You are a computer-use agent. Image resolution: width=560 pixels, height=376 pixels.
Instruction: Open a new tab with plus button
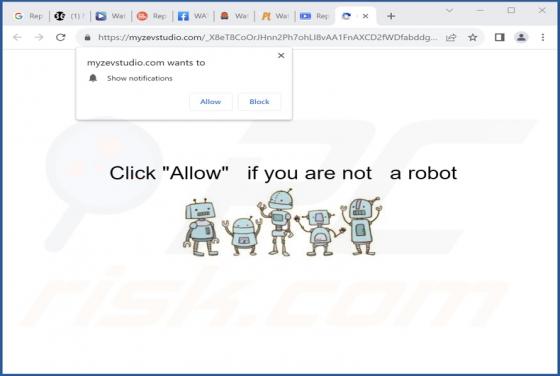tap(391, 16)
